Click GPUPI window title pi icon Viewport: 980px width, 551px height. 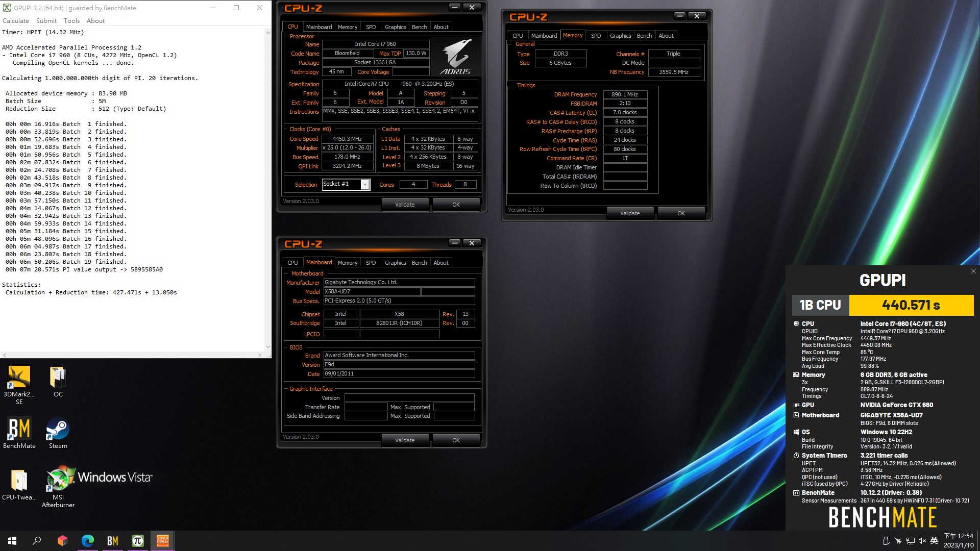7,8
